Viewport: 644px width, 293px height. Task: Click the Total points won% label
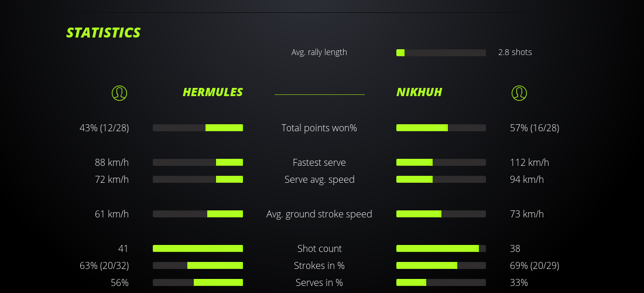coord(319,128)
